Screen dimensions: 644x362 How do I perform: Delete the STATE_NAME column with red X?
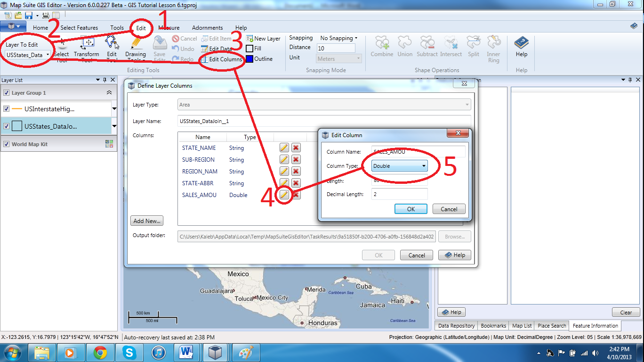tap(296, 148)
